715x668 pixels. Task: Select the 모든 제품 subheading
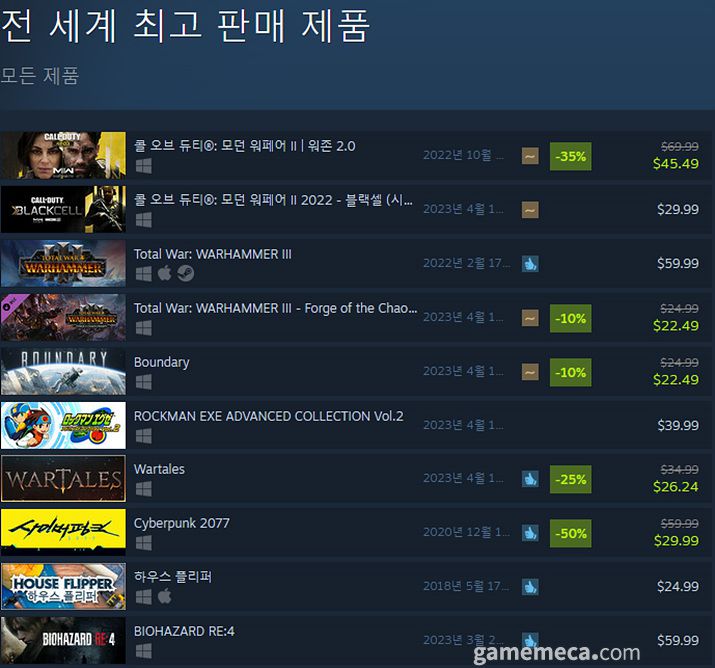click(40, 76)
